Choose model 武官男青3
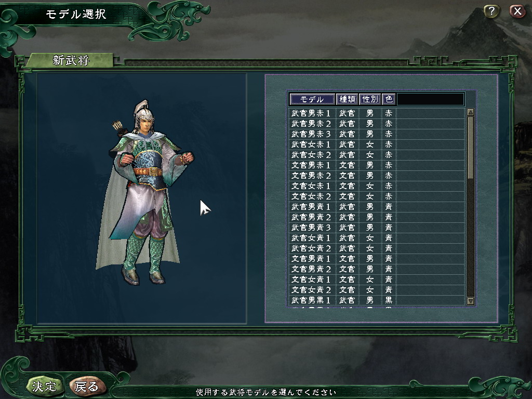The width and height of the screenshot is (532, 399). tap(377, 228)
